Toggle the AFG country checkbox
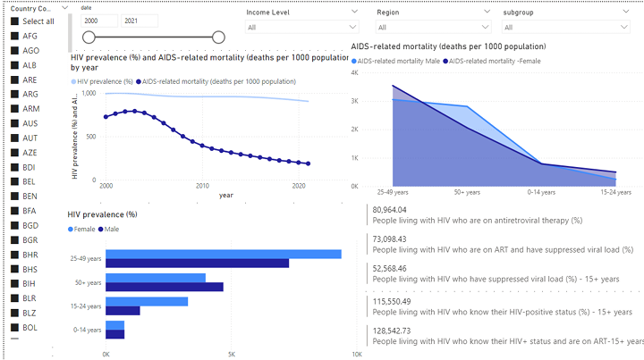 [x=15, y=36]
